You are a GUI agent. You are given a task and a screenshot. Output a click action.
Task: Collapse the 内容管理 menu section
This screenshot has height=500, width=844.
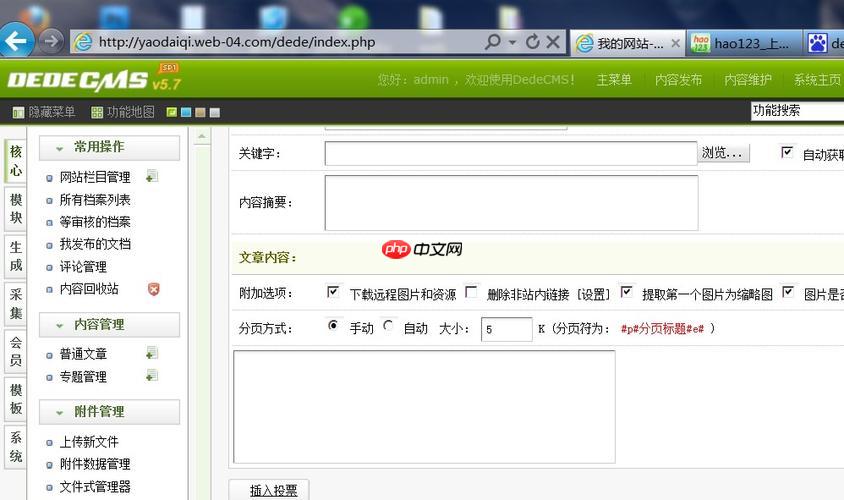(x=109, y=325)
